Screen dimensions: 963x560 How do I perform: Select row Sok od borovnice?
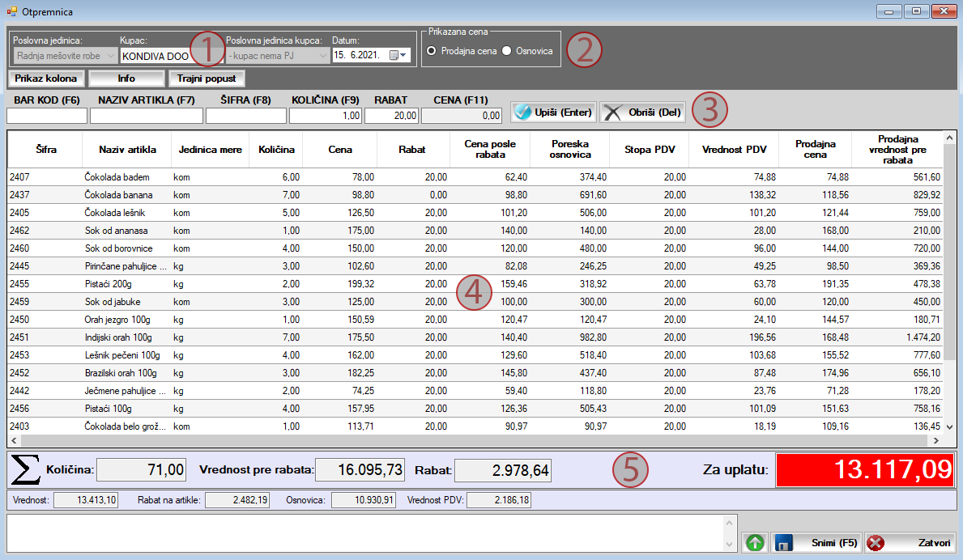(475, 248)
